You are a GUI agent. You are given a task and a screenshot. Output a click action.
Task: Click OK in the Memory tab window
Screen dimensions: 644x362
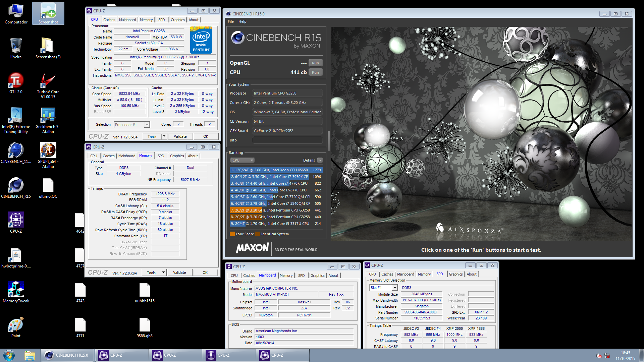pyautogui.click(x=205, y=273)
